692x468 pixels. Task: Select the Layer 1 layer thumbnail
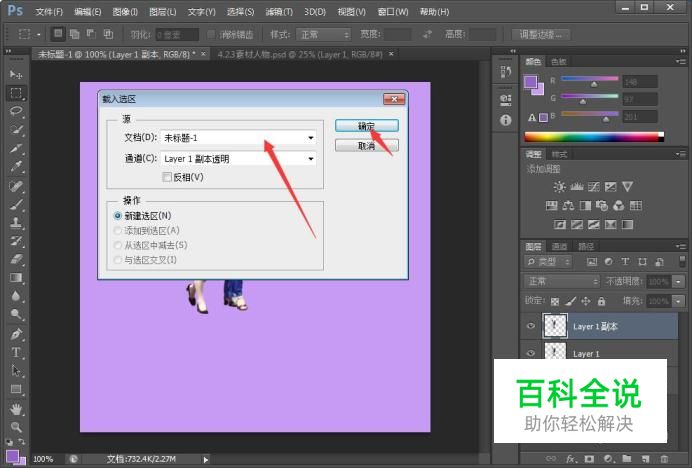[554, 353]
